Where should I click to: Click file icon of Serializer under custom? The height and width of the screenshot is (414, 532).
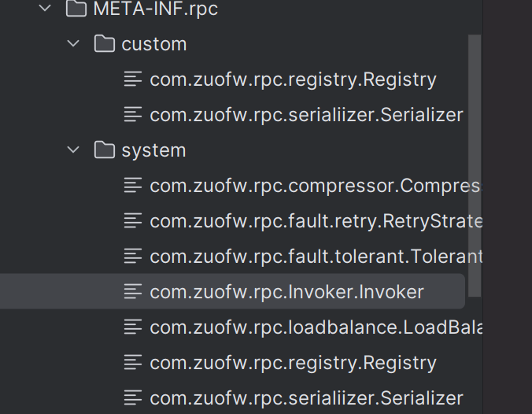[133, 114]
